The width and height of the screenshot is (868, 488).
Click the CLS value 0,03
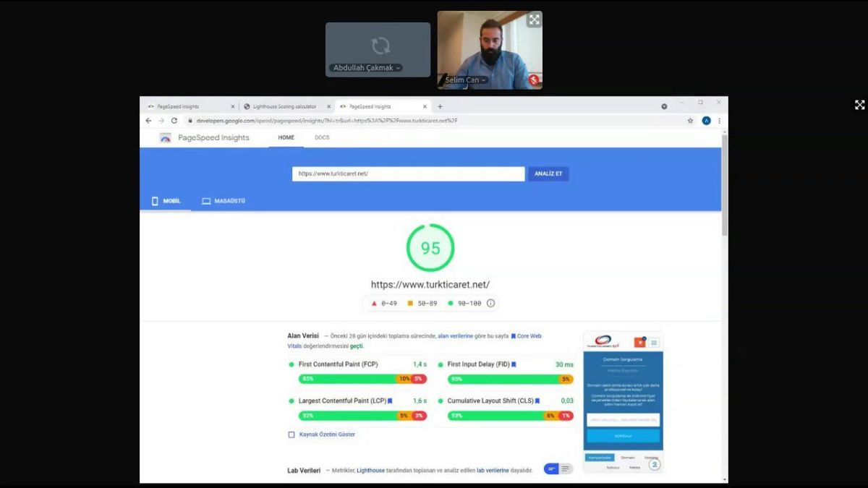pyautogui.click(x=567, y=401)
